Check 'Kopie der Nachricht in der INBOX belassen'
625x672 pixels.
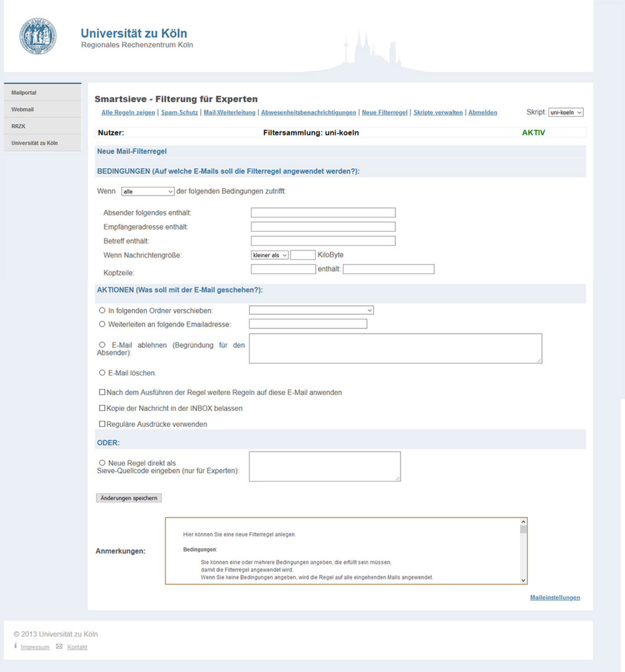point(102,408)
